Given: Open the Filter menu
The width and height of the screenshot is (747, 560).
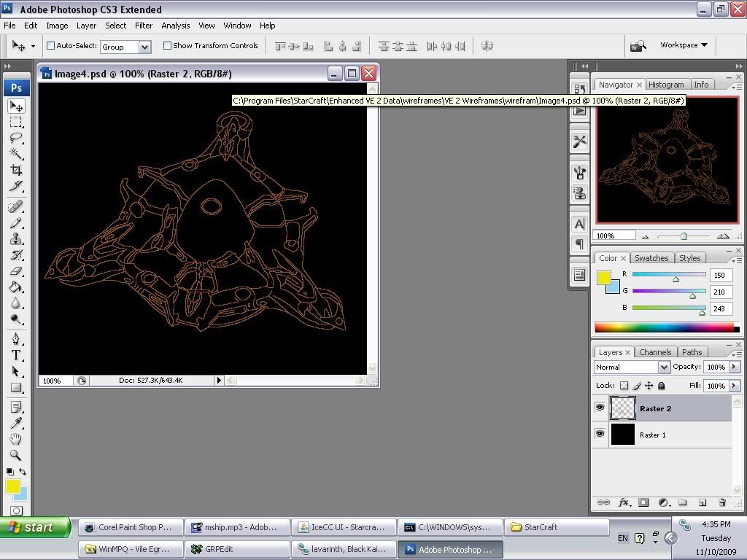Looking at the screenshot, I should tap(144, 26).
